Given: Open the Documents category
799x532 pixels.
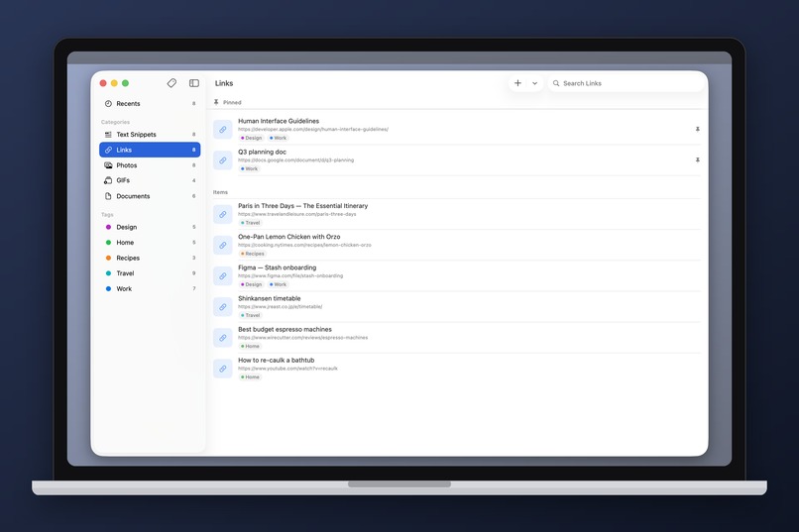Looking at the screenshot, I should click(x=150, y=196).
